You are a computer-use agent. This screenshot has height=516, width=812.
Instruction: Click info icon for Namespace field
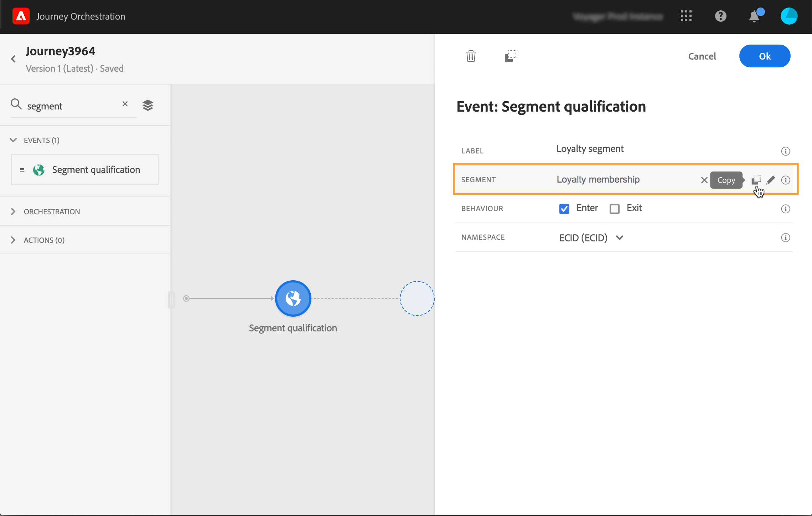pyautogui.click(x=785, y=237)
